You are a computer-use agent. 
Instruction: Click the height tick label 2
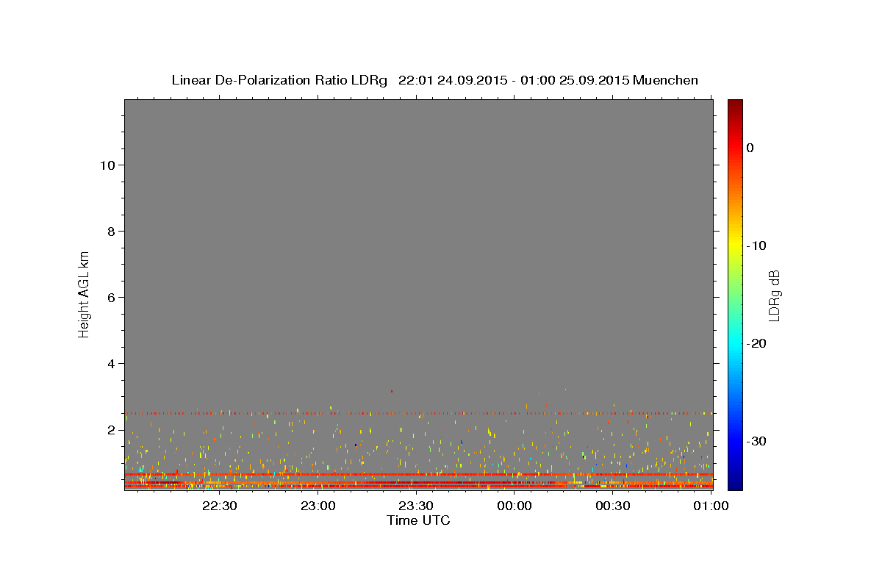click(110, 429)
